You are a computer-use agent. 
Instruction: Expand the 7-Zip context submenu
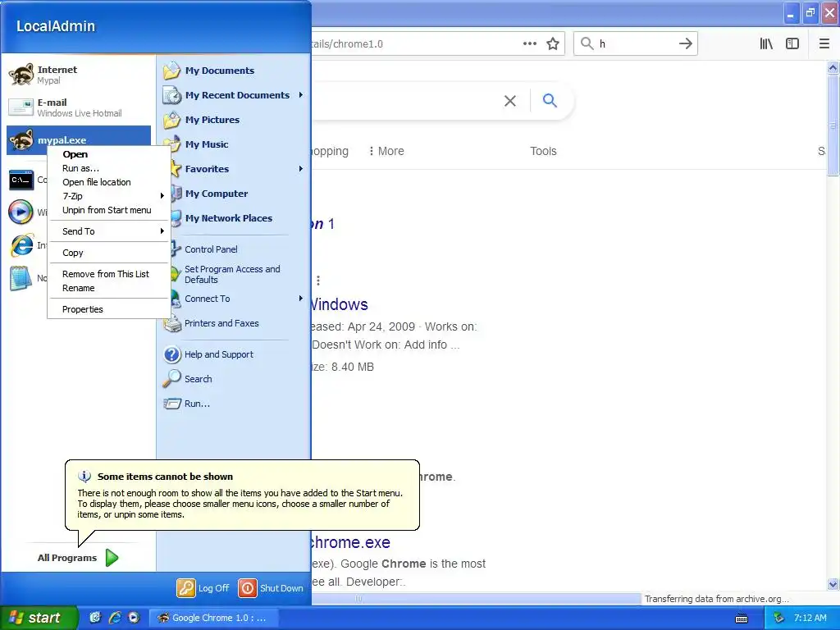109,196
